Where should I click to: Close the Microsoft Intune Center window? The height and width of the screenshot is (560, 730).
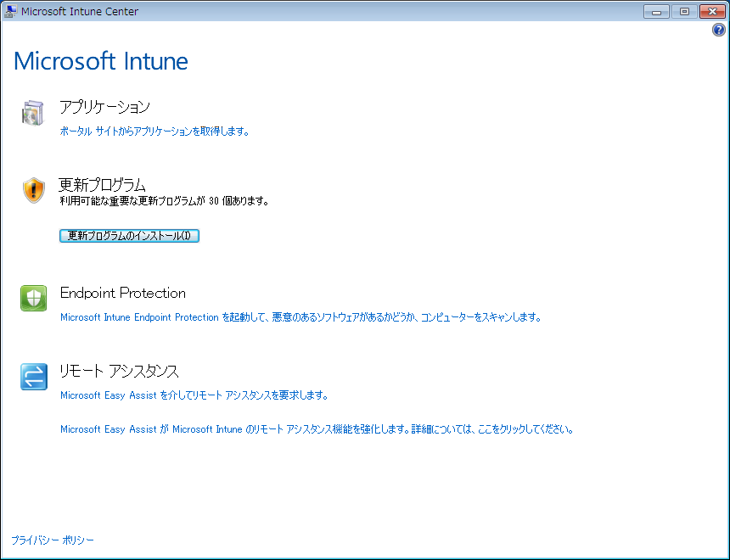(x=712, y=12)
